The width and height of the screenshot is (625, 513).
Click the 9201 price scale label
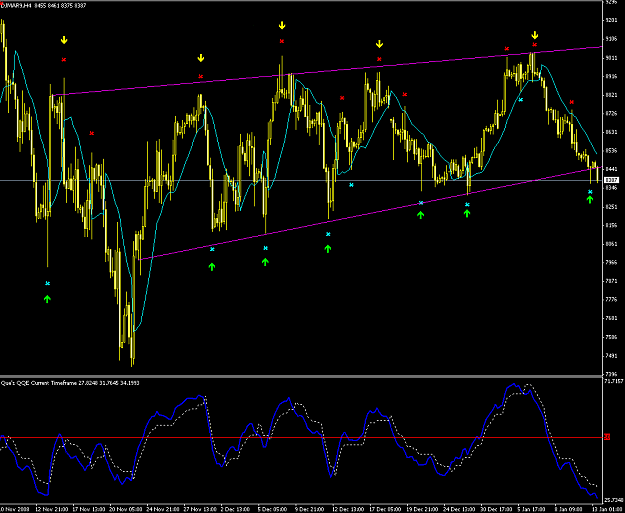(x=611, y=20)
